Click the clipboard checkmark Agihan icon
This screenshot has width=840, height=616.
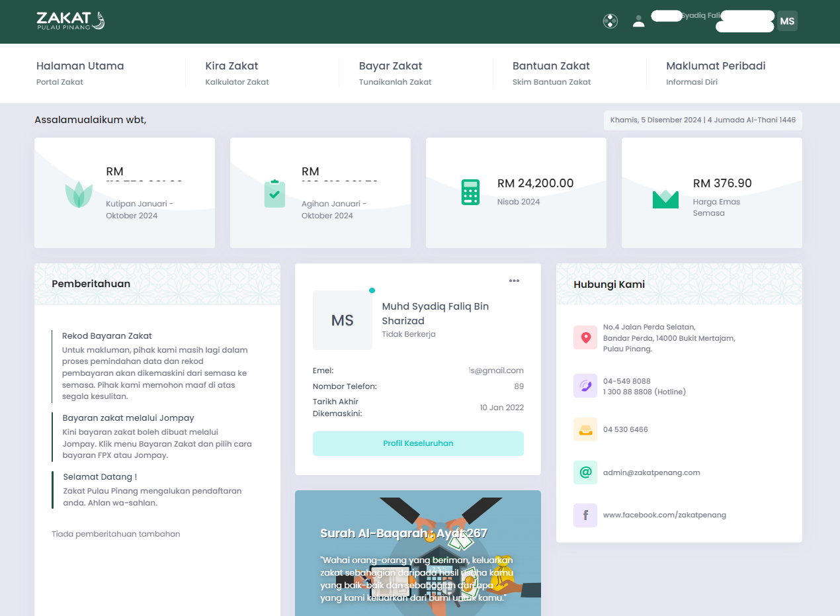tap(274, 194)
